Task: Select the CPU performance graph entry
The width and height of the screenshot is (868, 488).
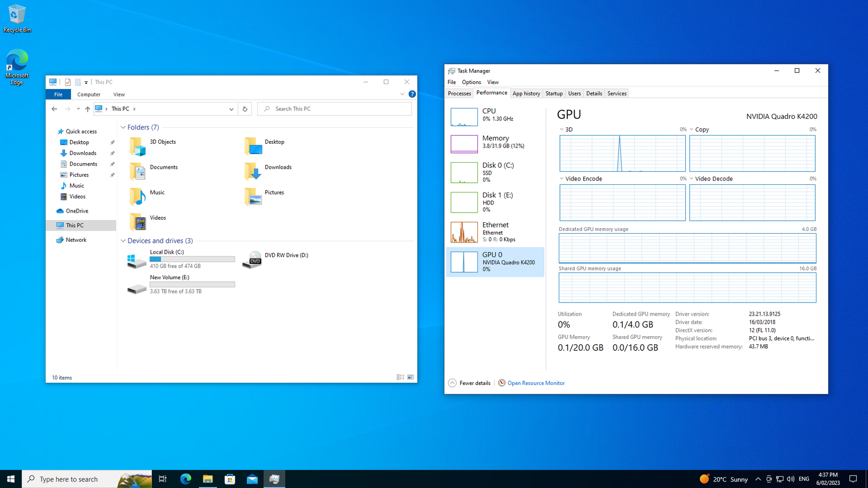Action: coord(495,116)
